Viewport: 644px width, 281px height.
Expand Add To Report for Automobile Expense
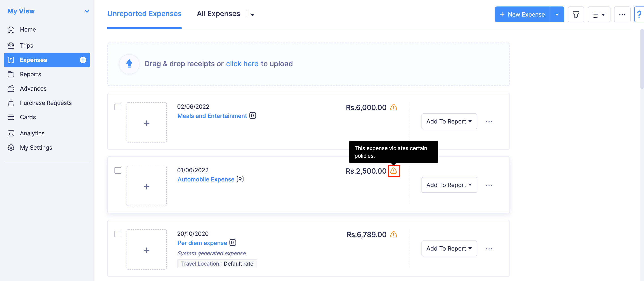[449, 185]
